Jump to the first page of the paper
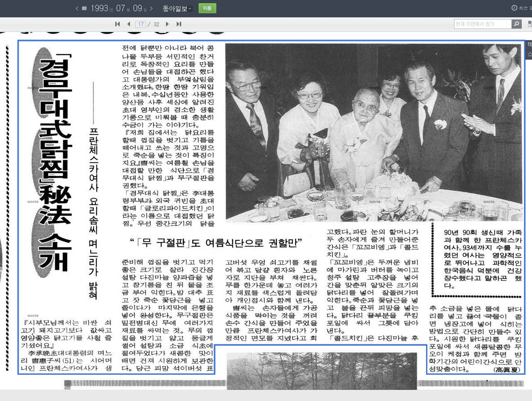This screenshot has width=532, height=401. click(x=118, y=24)
